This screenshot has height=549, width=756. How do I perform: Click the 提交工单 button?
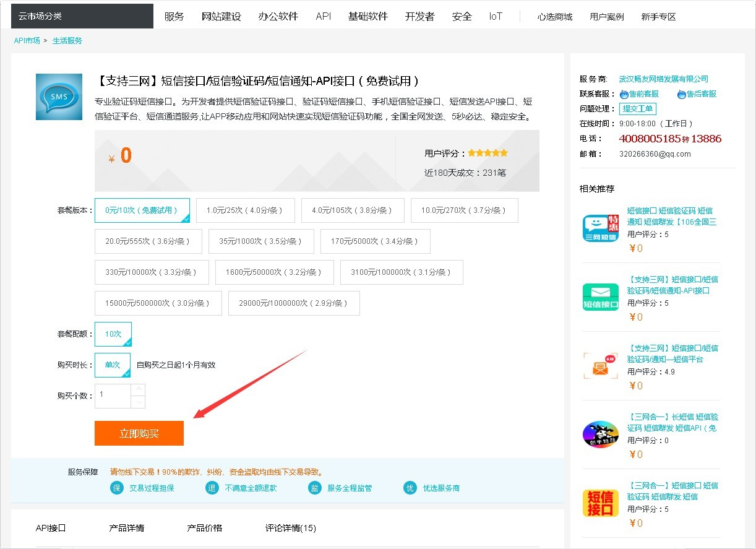638,109
